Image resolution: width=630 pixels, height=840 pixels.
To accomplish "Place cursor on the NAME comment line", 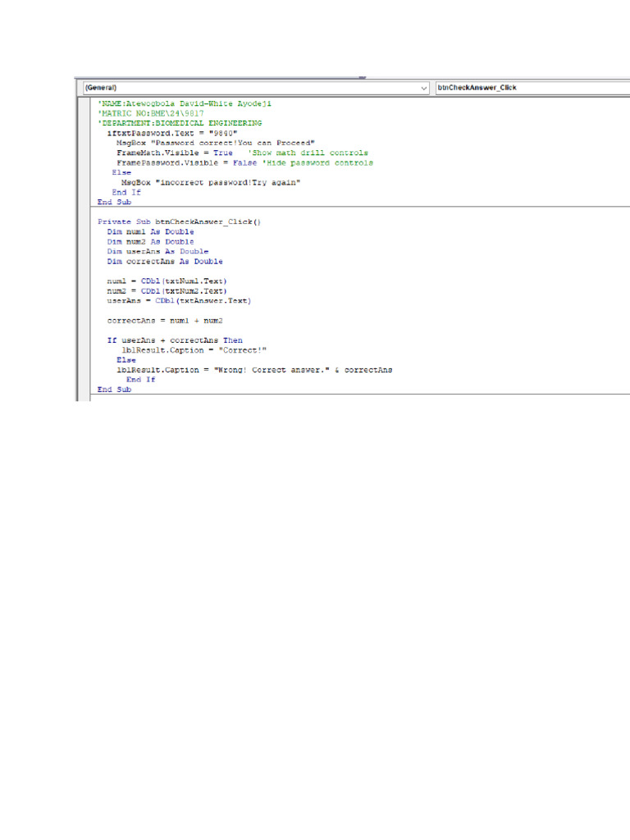I will 185,103.
